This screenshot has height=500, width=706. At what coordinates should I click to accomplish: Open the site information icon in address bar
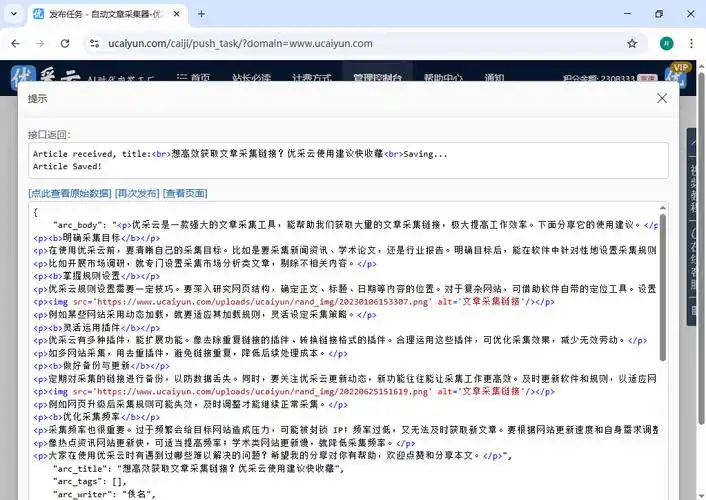click(x=95, y=43)
